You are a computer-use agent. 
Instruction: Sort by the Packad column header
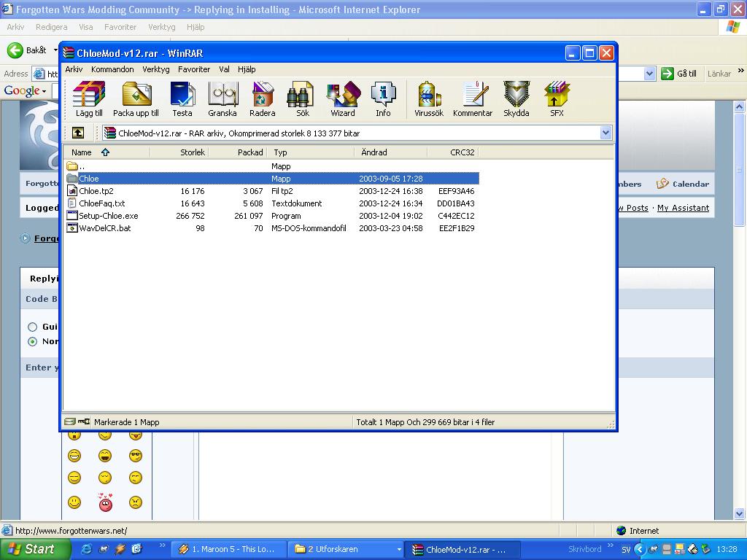click(x=238, y=152)
